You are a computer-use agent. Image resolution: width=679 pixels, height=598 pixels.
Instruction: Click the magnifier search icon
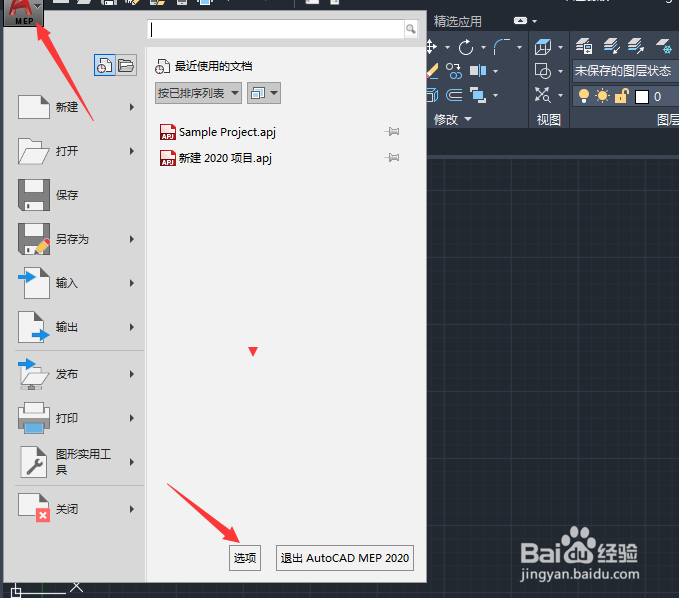[411, 29]
